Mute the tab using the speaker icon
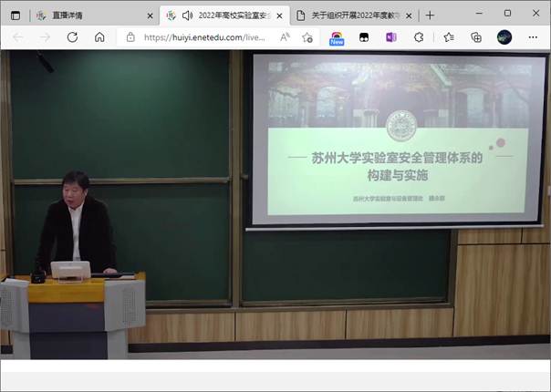 pyautogui.click(x=187, y=15)
